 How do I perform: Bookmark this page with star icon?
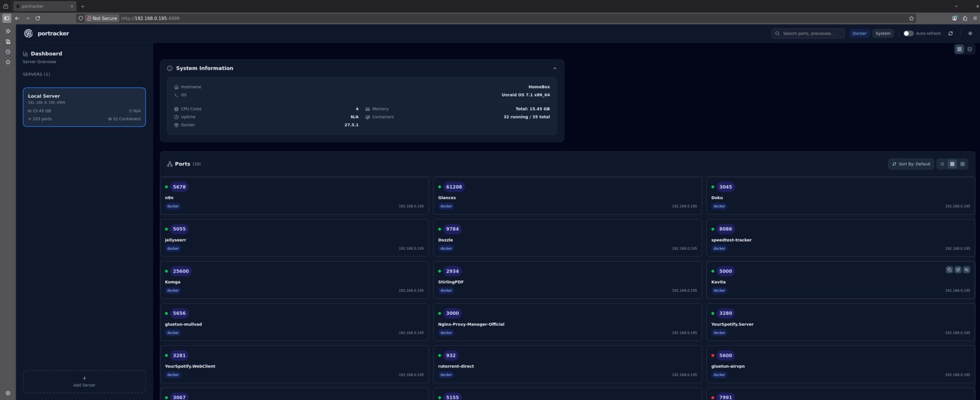point(912,18)
